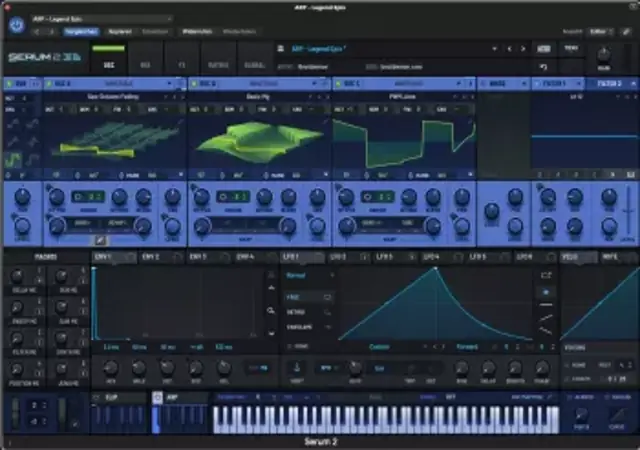
Task: Toggle the OSC A enable switch
Action: tap(50, 84)
